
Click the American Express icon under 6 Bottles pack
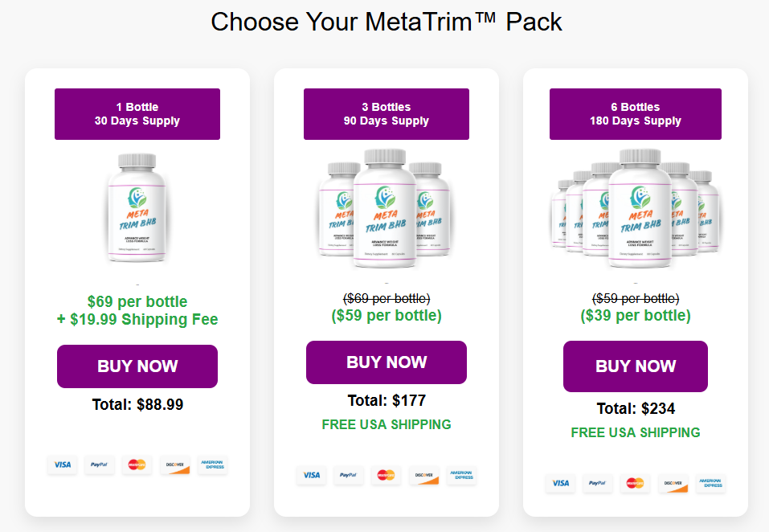click(711, 484)
